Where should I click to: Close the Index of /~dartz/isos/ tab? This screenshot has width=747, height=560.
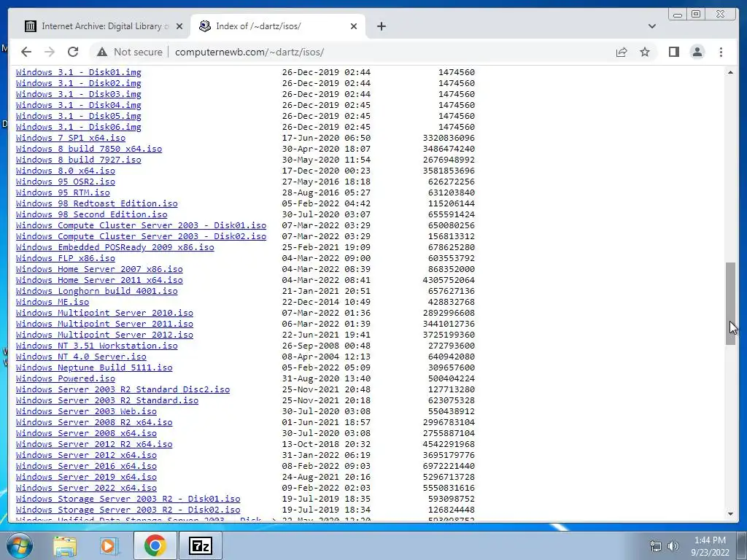pos(354,26)
